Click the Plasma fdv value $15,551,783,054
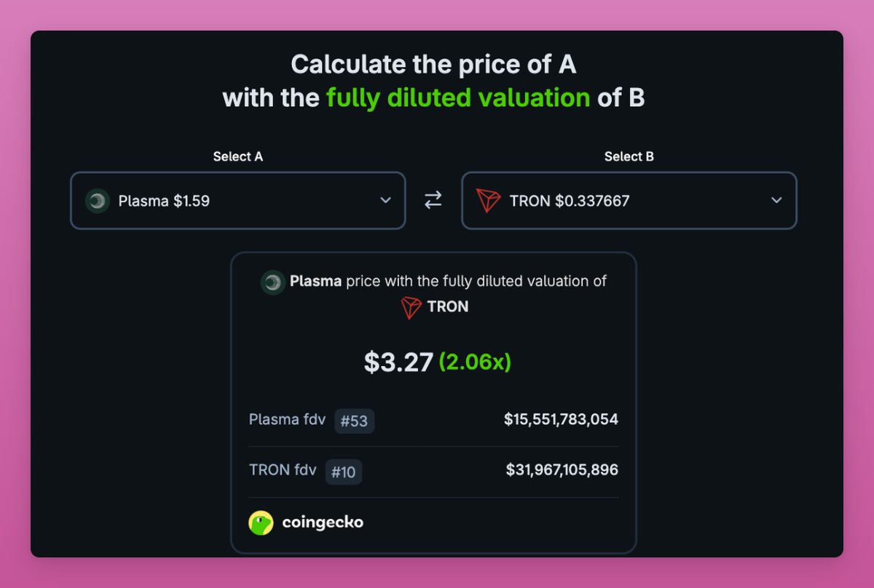The image size is (874, 588). click(x=561, y=419)
